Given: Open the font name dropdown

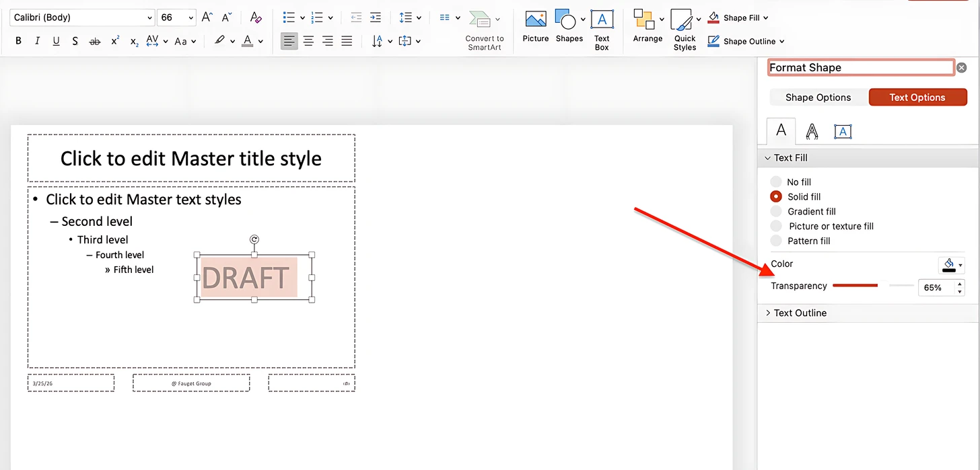Looking at the screenshot, I should tap(149, 17).
